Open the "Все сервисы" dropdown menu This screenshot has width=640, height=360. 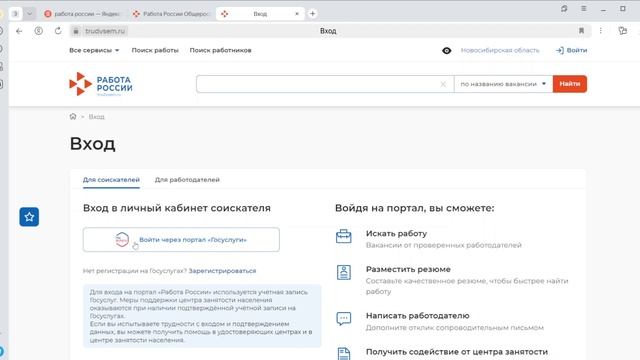pos(94,50)
